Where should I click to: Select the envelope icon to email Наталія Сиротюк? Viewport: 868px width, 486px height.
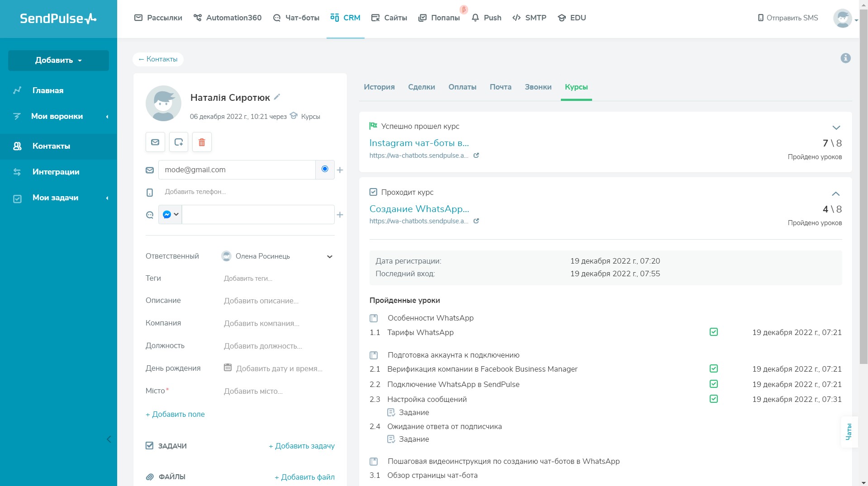pyautogui.click(x=155, y=142)
